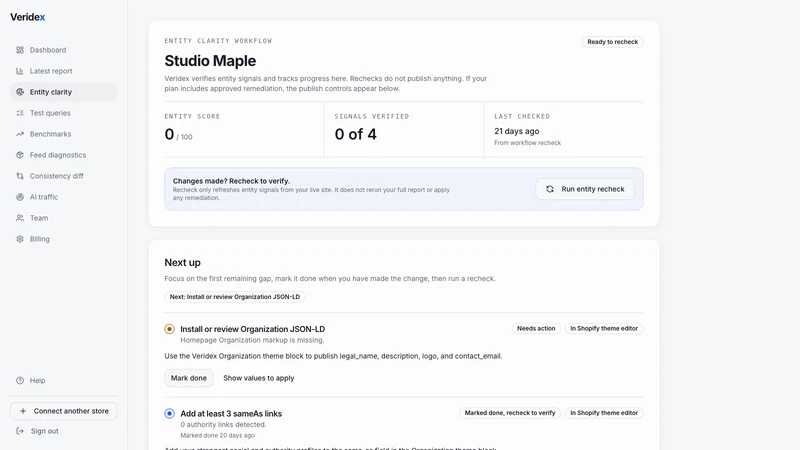Click Run entity recheck button
800x450 pixels.
(x=585, y=189)
